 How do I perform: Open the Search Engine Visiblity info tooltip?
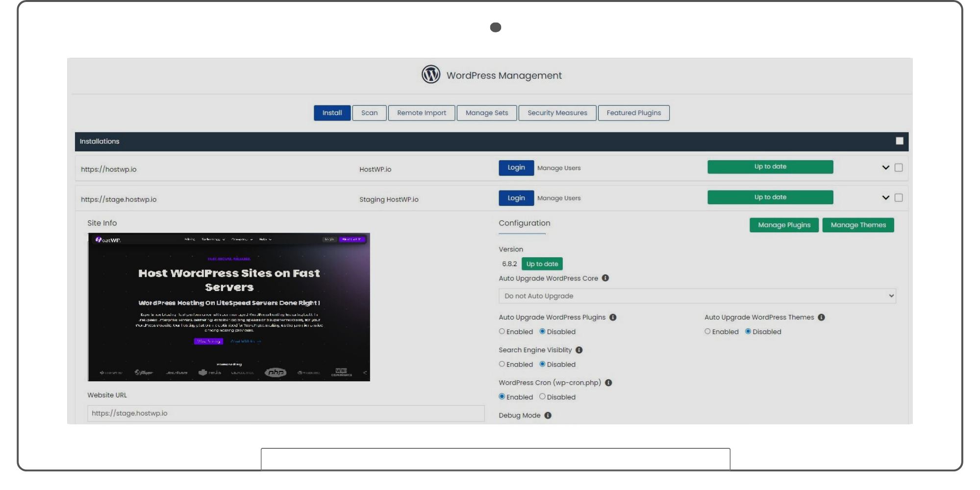[579, 350]
